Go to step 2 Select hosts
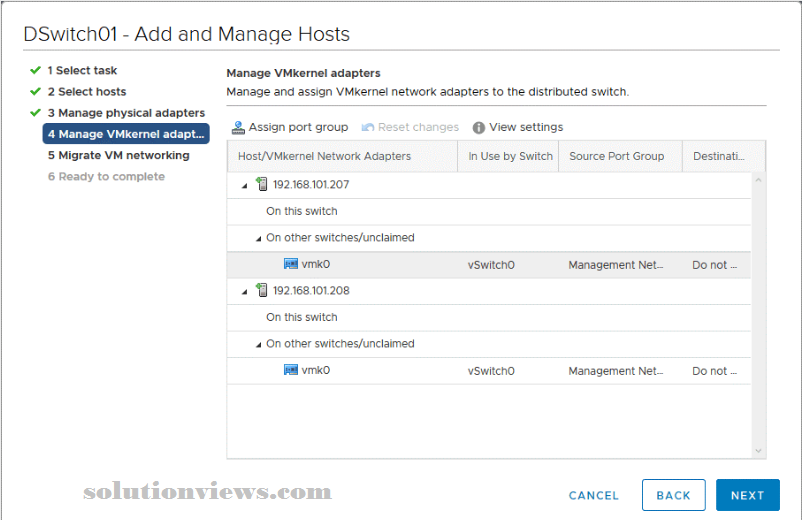The image size is (802, 520). click(x=87, y=92)
